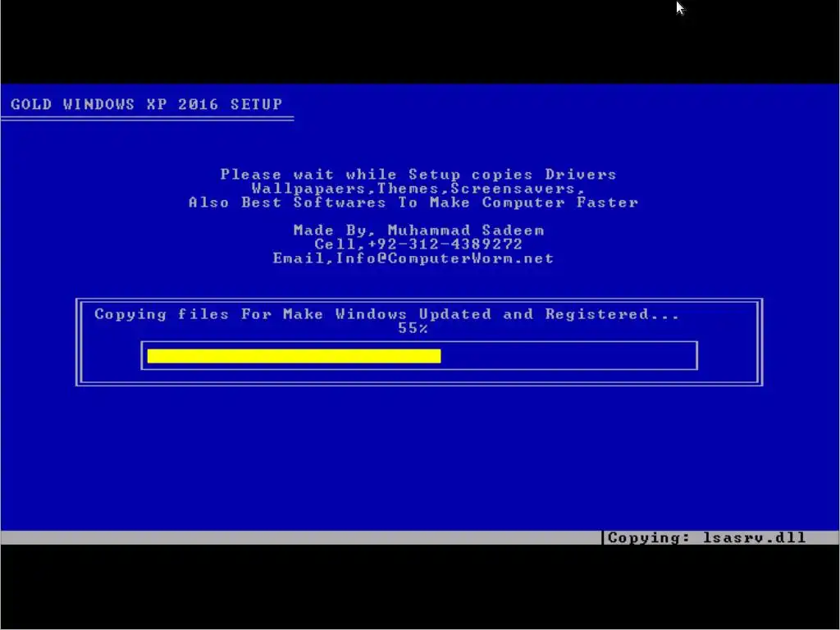
Task: Click the 'Please wait while Setup copies Drivers' line
Action: pyautogui.click(x=418, y=175)
